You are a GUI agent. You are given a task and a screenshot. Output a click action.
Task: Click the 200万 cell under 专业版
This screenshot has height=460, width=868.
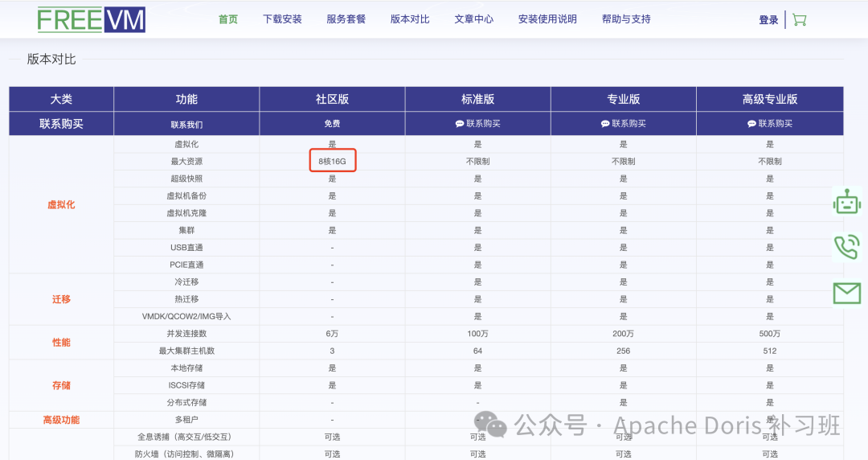624,334
